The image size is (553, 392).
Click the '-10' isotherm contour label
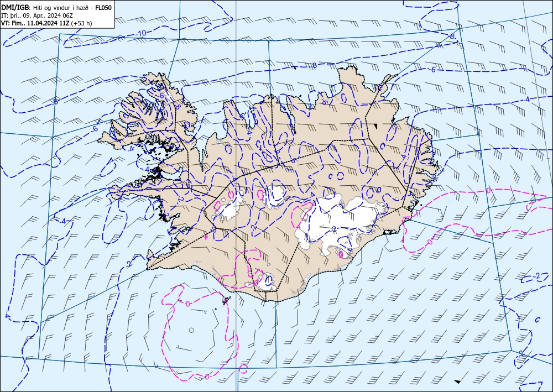(x=140, y=34)
